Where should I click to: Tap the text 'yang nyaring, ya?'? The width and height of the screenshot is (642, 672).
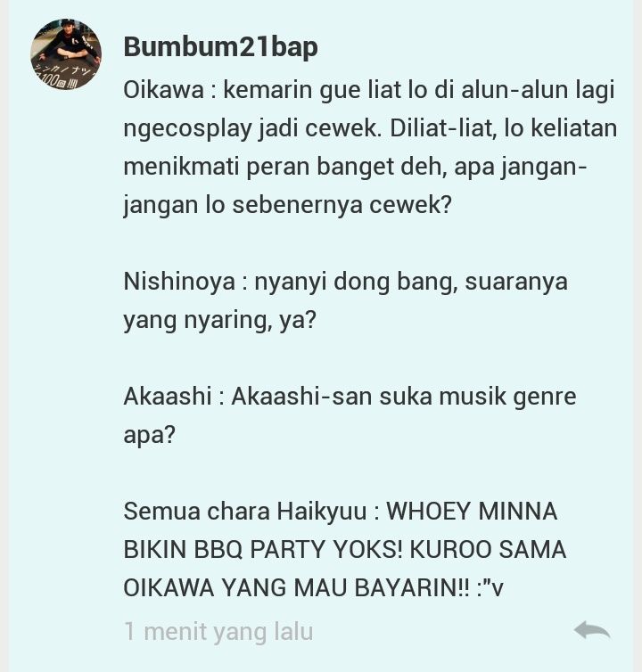point(219,320)
